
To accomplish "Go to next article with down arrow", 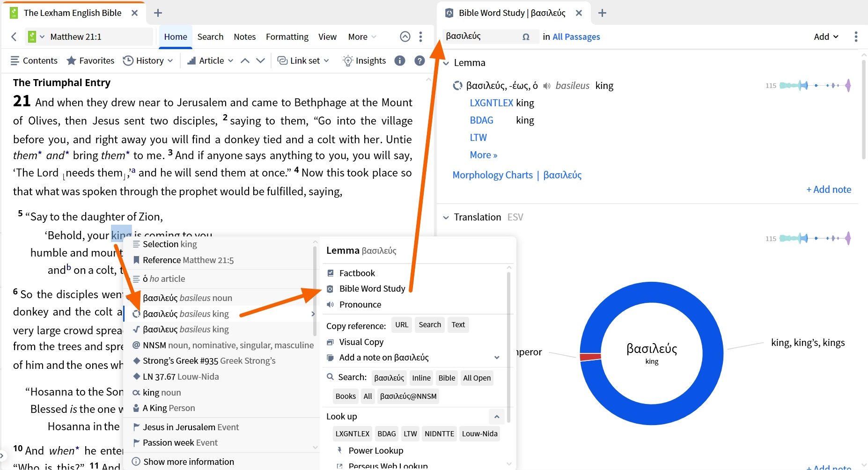I will coord(261,60).
